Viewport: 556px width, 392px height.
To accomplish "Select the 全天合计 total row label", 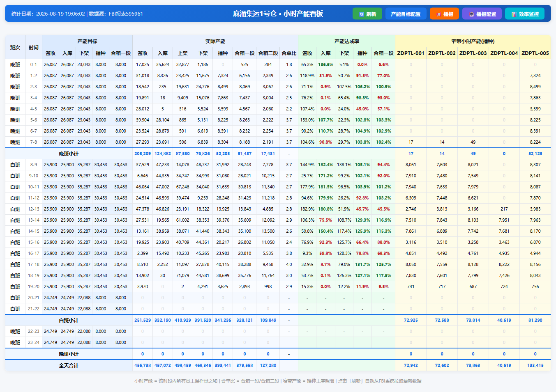I will click(69, 365).
